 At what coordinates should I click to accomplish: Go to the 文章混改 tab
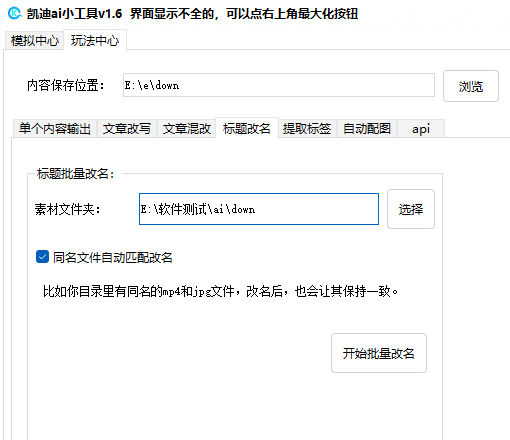tap(187, 128)
